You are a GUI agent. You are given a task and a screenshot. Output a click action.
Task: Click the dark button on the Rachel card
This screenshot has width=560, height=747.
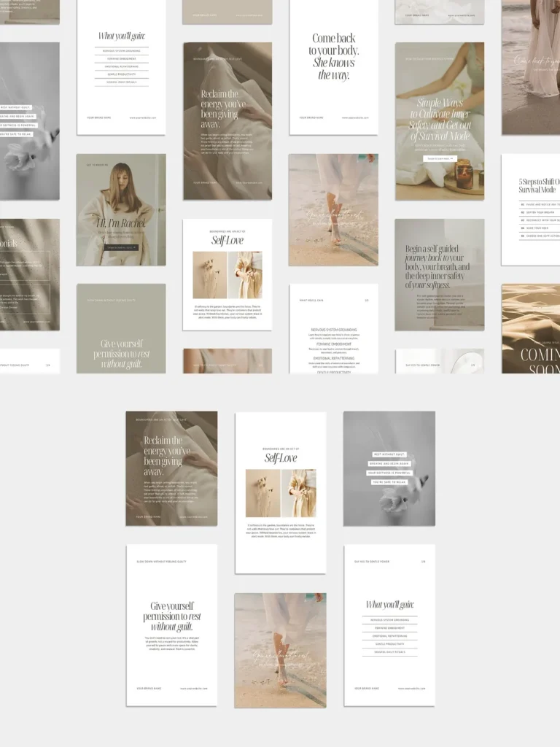[x=122, y=248]
